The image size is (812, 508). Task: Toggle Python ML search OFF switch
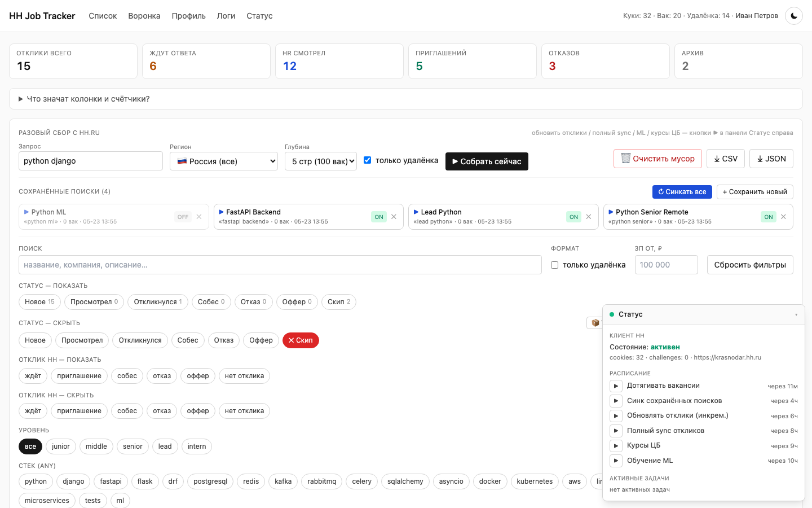(183, 217)
